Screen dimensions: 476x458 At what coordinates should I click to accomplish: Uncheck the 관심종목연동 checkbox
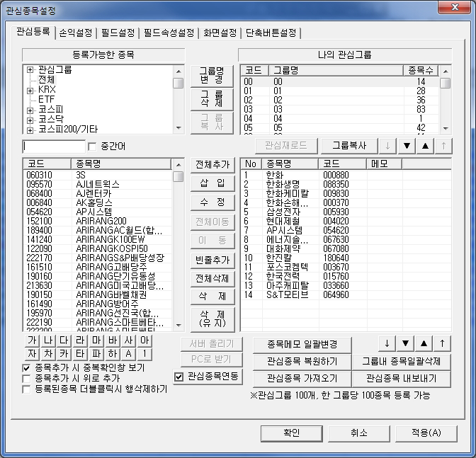179,376
